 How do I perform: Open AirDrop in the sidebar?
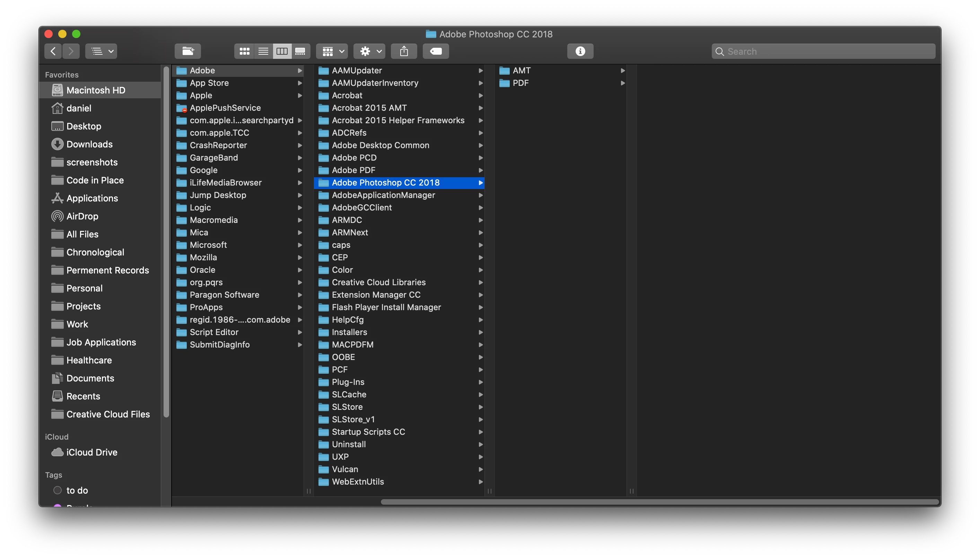click(82, 216)
